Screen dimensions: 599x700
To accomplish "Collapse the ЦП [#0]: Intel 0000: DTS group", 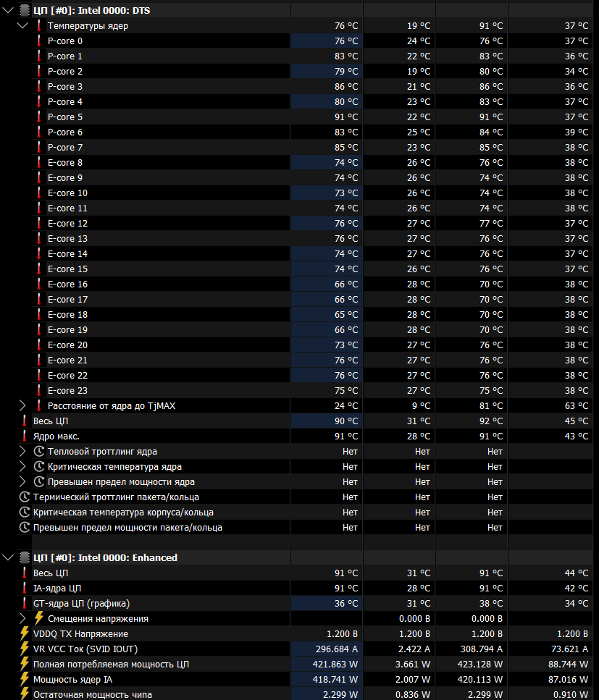I will (x=8, y=10).
